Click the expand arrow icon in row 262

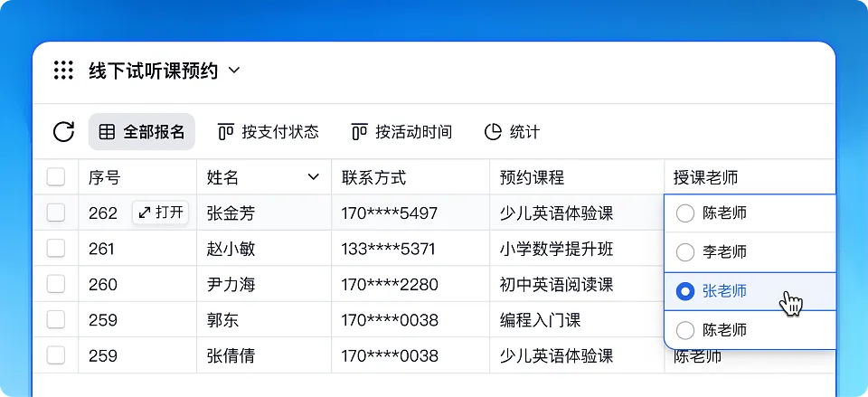(x=145, y=213)
